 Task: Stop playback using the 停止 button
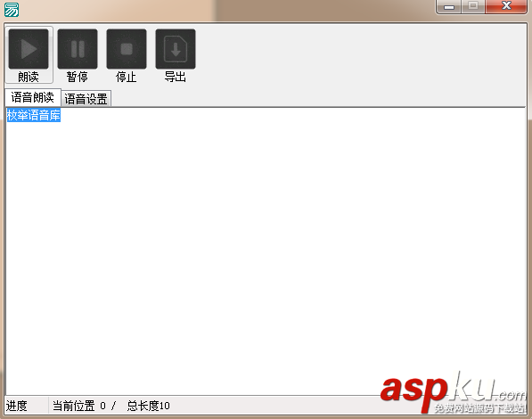pyautogui.click(x=127, y=55)
